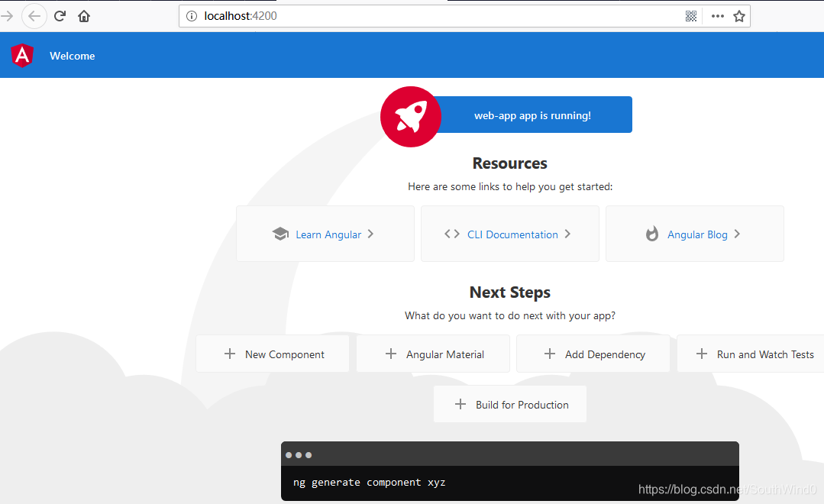This screenshot has height=504, width=824.
Task: Open the CLI Documentation link
Action: [x=513, y=235]
